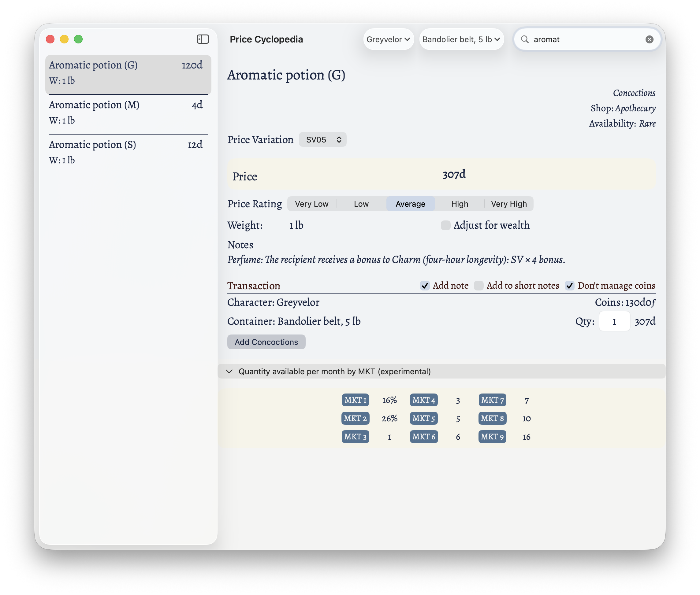Click the MKT 1 badge
Image resolution: width=700 pixels, height=595 pixels.
click(355, 400)
